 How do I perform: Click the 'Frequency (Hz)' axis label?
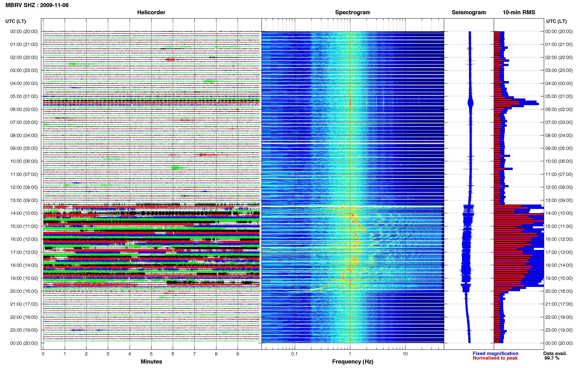353,362
